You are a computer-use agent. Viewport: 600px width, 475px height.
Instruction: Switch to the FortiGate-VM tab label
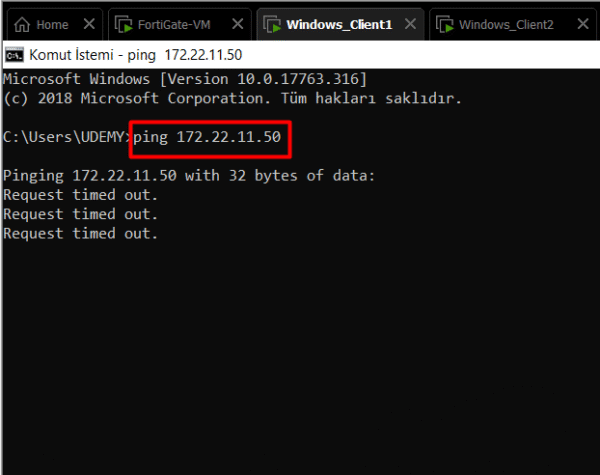click(x=171, y=23)
